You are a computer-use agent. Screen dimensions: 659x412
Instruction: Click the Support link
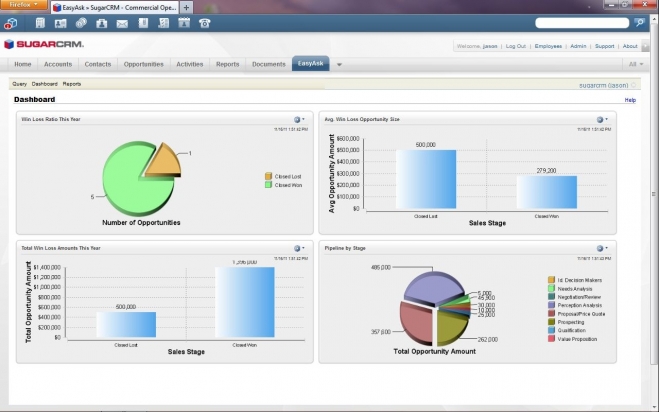coord(604,46)
